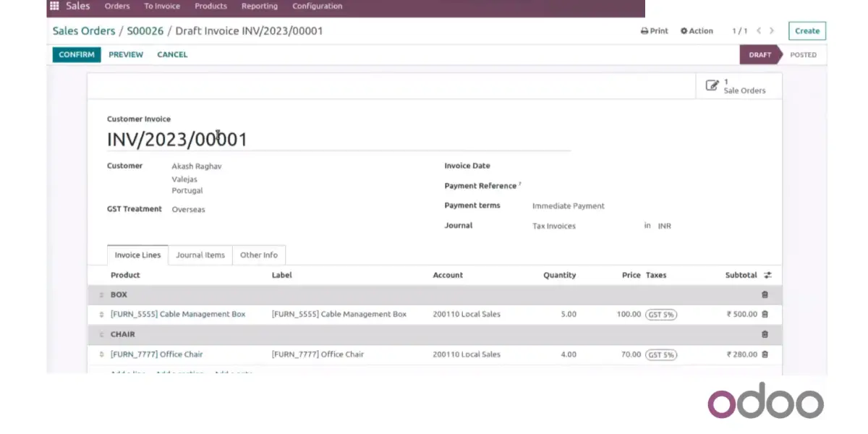868x434 pixels.
Task: Click the label cell of Cable Management Box
Action: tap(339, 315)
